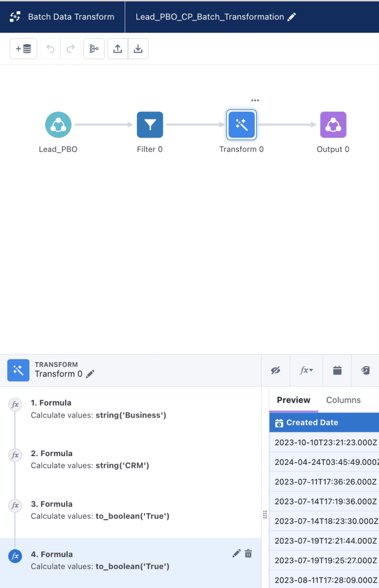Select the Created Date column header
379x588 pixels.
324,422
